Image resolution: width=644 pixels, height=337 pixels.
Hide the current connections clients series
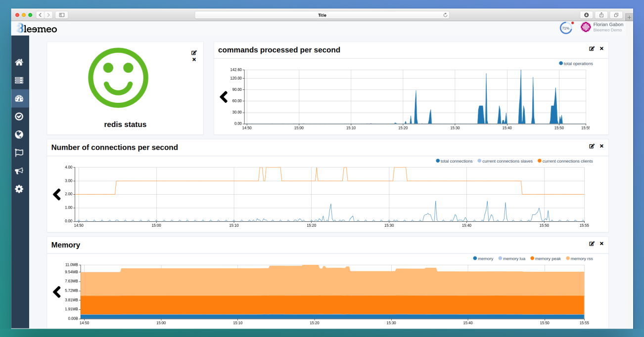click(x=566, y=161)
